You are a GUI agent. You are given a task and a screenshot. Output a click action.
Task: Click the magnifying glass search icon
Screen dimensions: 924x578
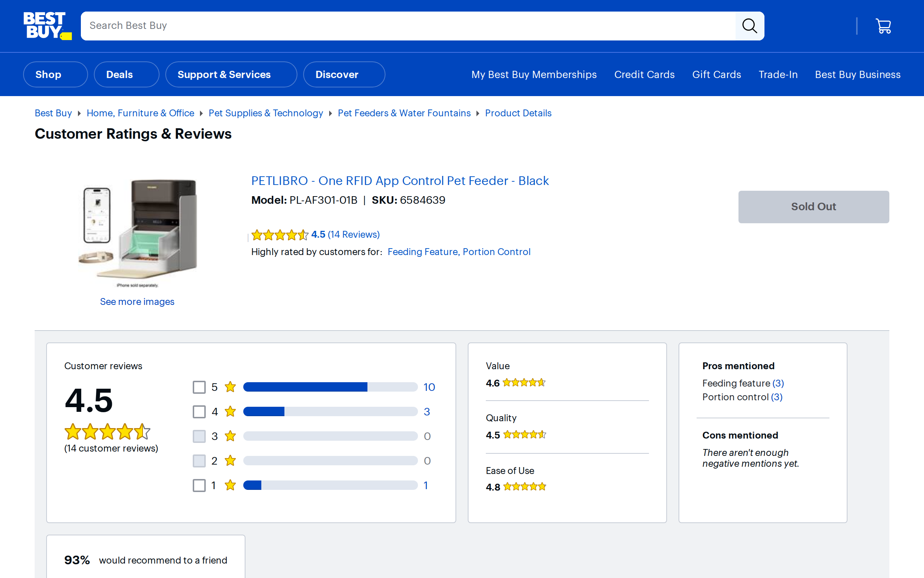(x=750, y=26)
